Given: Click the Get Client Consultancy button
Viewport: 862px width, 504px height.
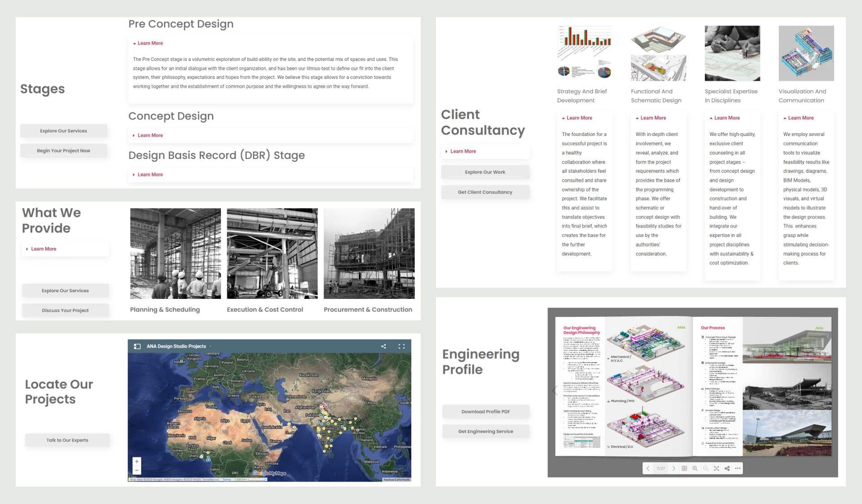Looking at the screenshot, I should tap(485, 192).
